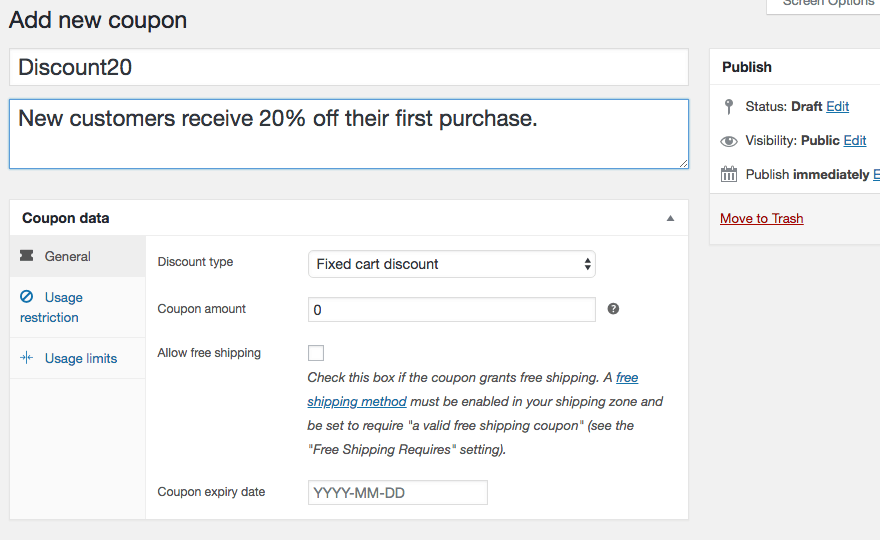Click the Discount20 coupon code field

(x=348, y=67)
